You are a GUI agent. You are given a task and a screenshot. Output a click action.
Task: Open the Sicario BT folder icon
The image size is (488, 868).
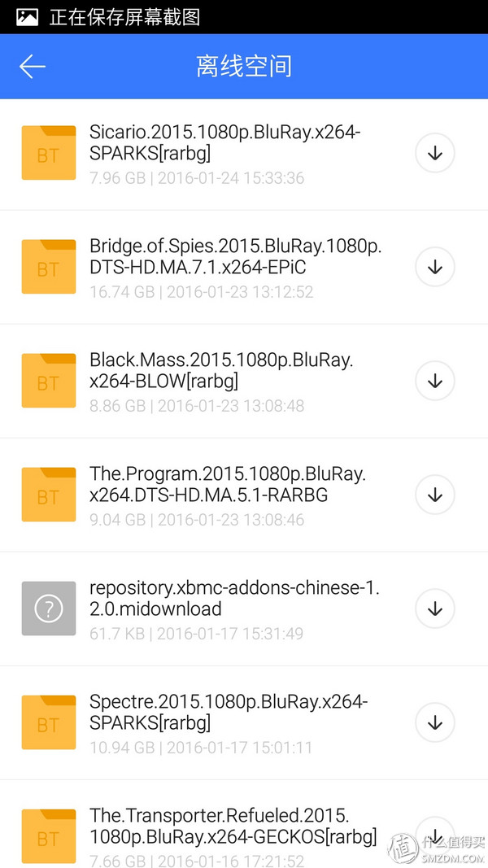coord(48,153)
